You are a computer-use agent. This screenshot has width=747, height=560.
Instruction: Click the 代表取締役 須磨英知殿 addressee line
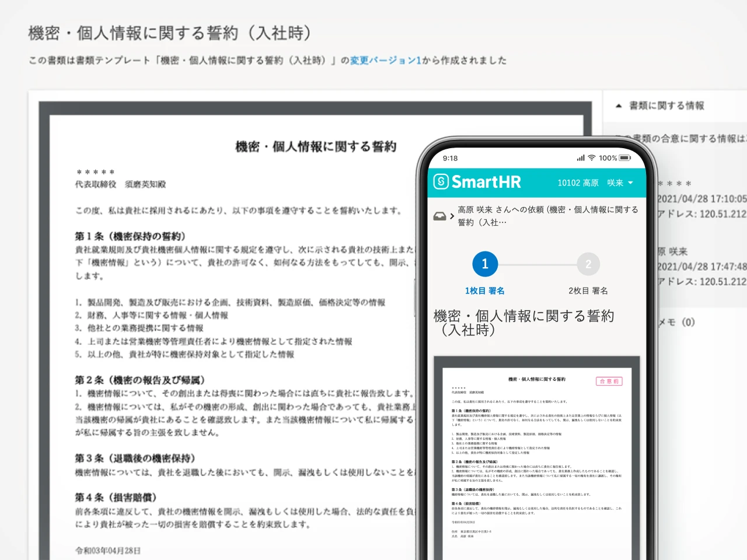point(121,184)
